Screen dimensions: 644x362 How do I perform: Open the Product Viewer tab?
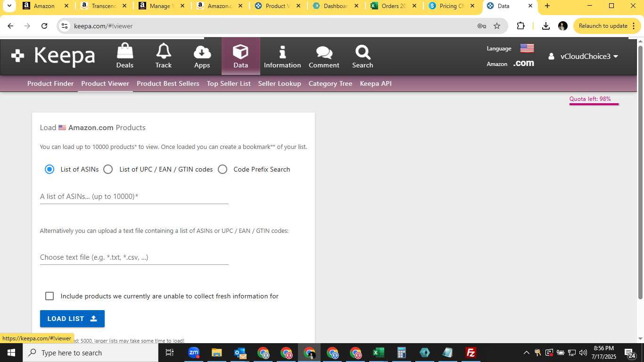pos(105,83)
